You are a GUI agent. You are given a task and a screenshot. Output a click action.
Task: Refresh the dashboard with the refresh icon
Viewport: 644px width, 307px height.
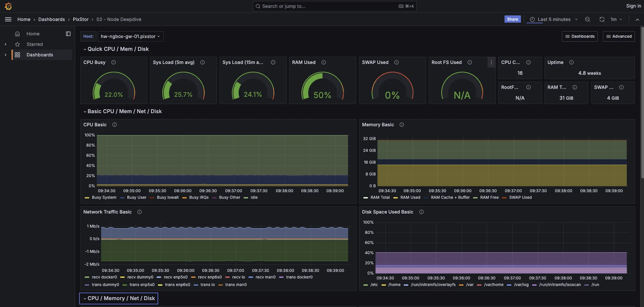602,19
